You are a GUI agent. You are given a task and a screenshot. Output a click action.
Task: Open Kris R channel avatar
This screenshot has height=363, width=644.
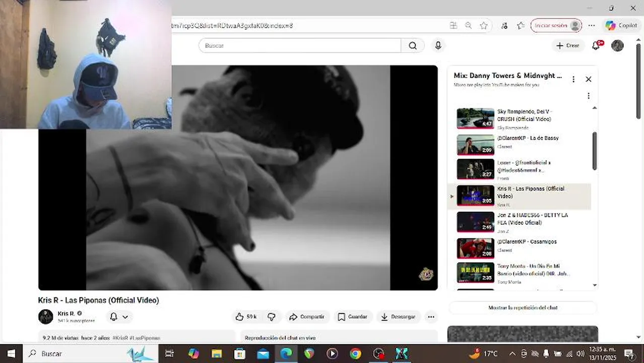pos(46,317)
